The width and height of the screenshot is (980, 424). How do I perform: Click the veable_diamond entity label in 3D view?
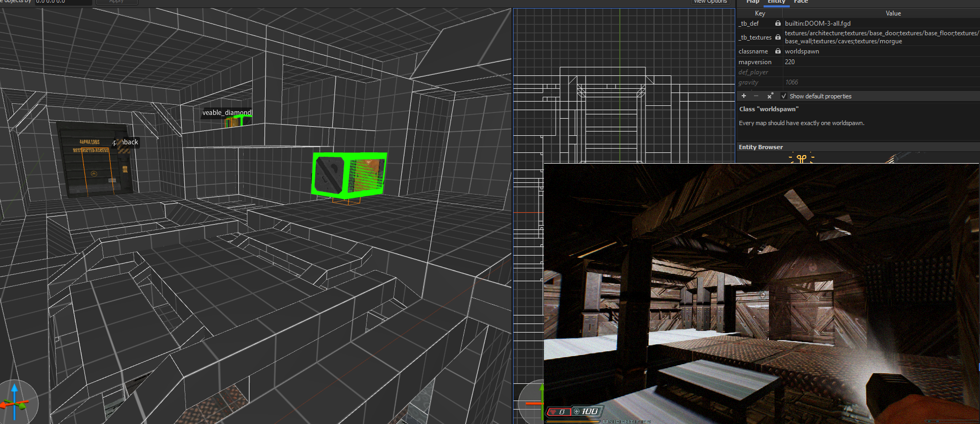tap(227, 113)
